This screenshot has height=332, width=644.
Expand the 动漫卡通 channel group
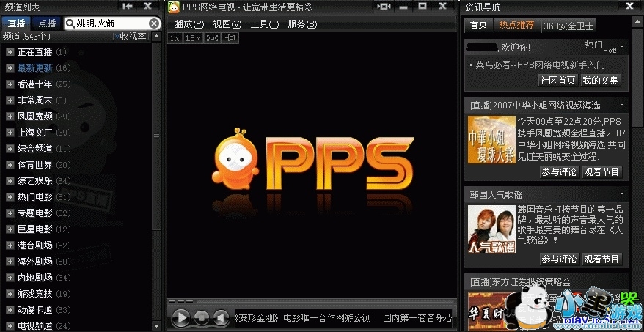[10, 310]
